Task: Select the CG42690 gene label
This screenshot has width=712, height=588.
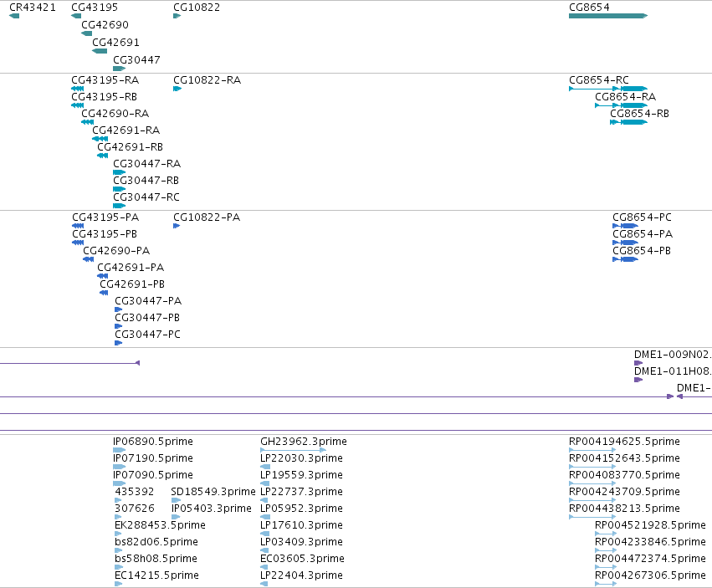Action: click(105, 24)
